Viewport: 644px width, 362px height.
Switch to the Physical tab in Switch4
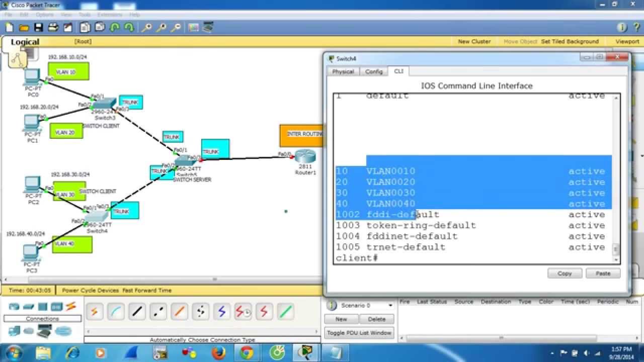[343, 71]
